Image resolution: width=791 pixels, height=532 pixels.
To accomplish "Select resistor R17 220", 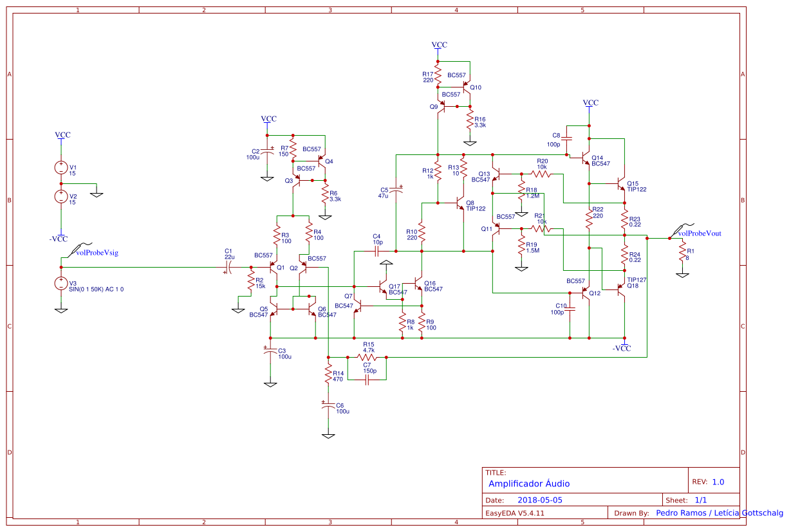I will [436, 74].
